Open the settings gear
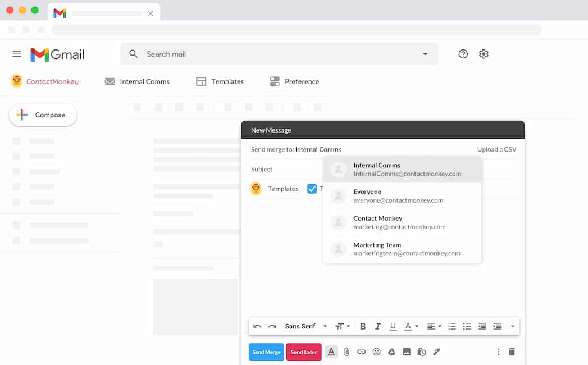 coord(484,54)
